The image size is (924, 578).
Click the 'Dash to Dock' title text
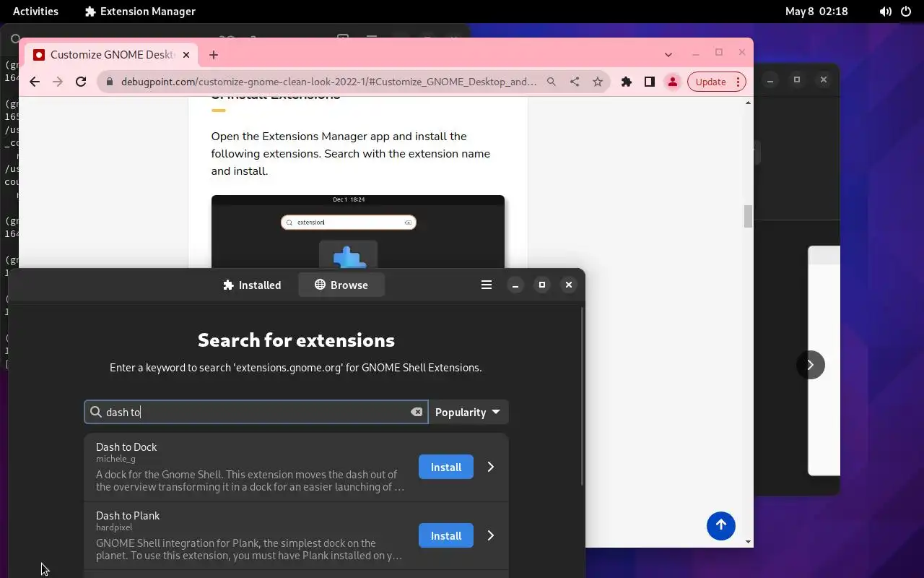click(126, 447)
